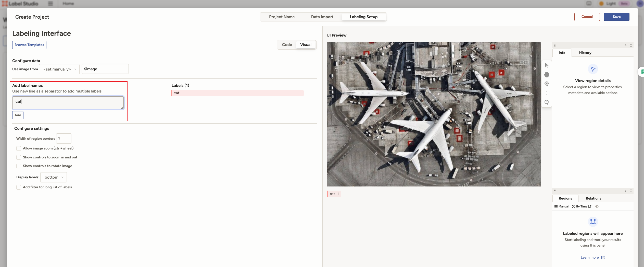This screenshot has height=267, width=644.
Task: Click the Browse Templates button
Action: point(29,45)
